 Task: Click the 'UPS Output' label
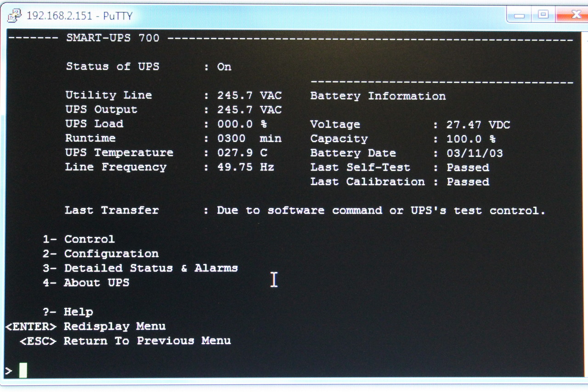[x=101, y=109]
